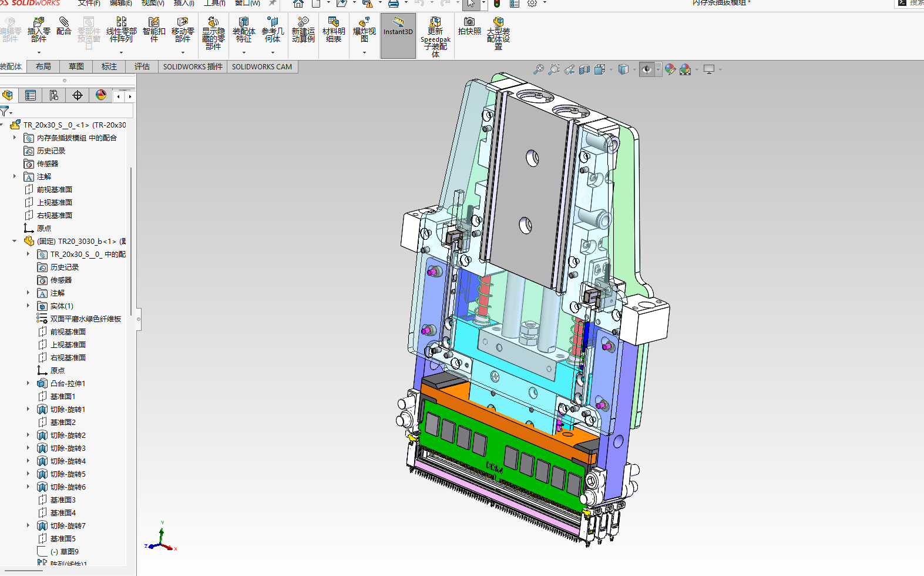Open the 文件(F) menu
The width and height of the screenshot is (924, 576).
89,3
